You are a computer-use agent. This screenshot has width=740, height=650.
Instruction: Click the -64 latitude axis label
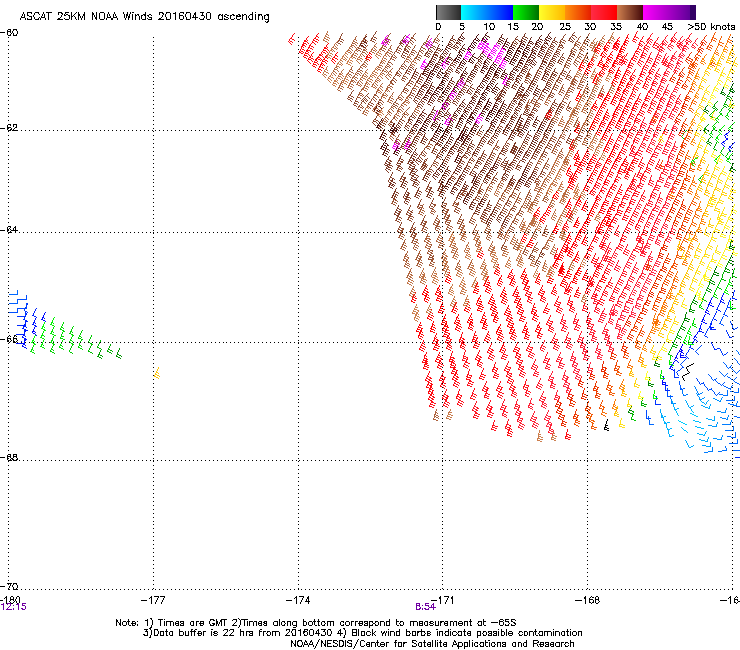tap(9, 230)
